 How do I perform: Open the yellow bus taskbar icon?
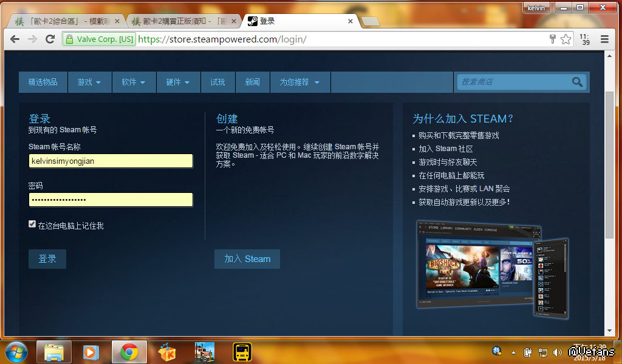pyautogui.click(x=242, y=352)
